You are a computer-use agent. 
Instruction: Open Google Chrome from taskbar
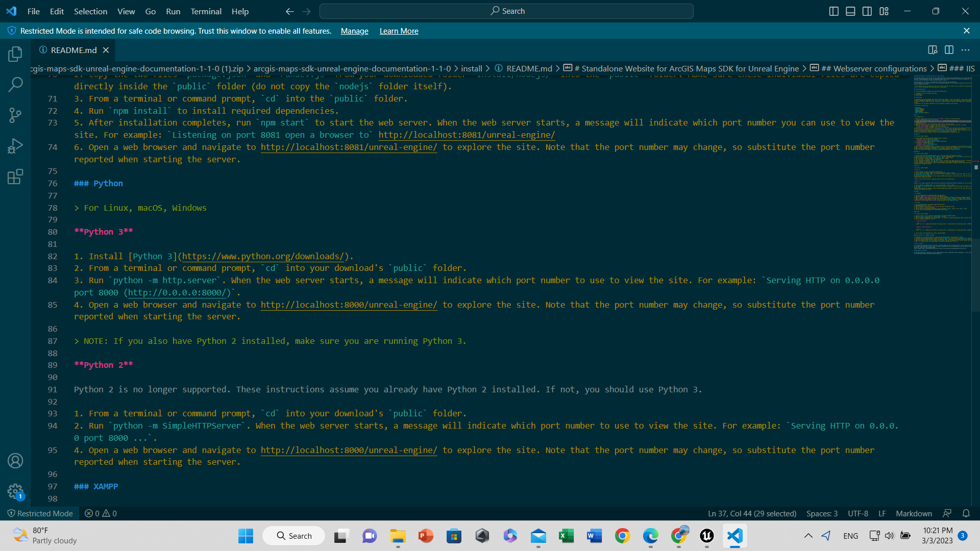tap(622, 536)
